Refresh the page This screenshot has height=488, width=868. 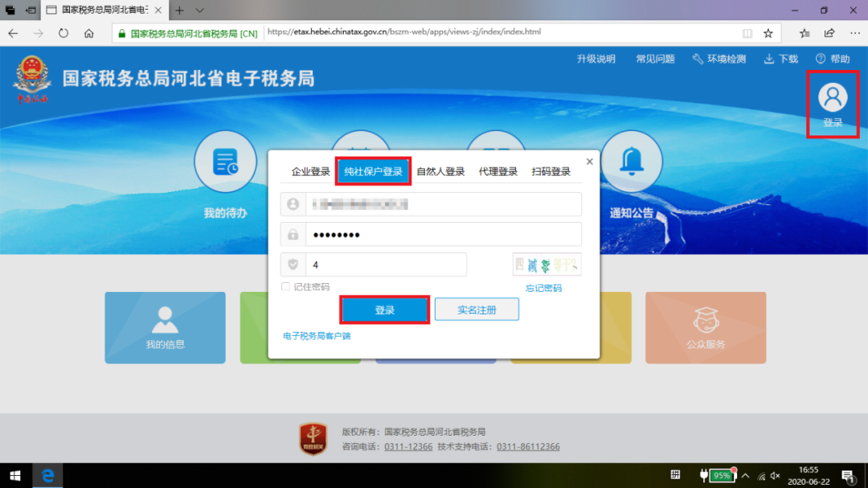pyautogui.click(x=63, y=33)
